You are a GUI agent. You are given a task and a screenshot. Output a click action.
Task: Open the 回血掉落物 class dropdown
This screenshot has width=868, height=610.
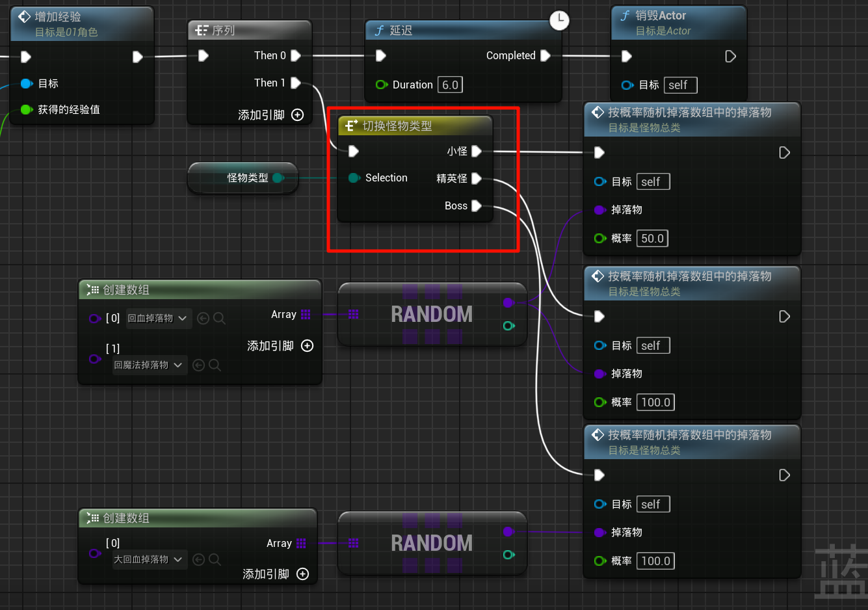[x=158, y=318]
